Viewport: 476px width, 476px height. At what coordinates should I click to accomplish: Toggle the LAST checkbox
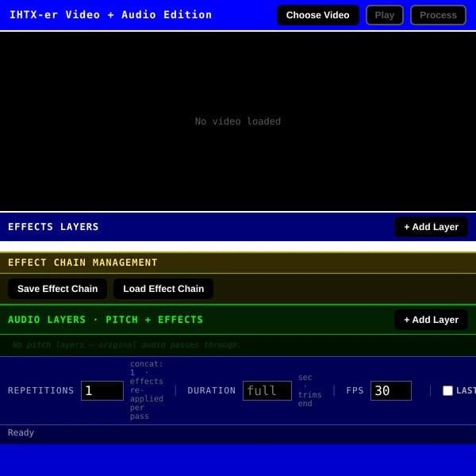(x=447, y=390)
